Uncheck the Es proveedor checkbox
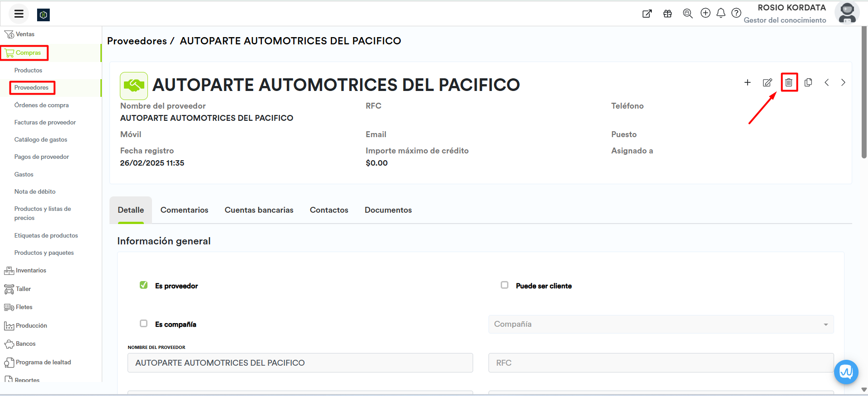The width and height of the screenshot is (868, 396). tap(144, 285)
